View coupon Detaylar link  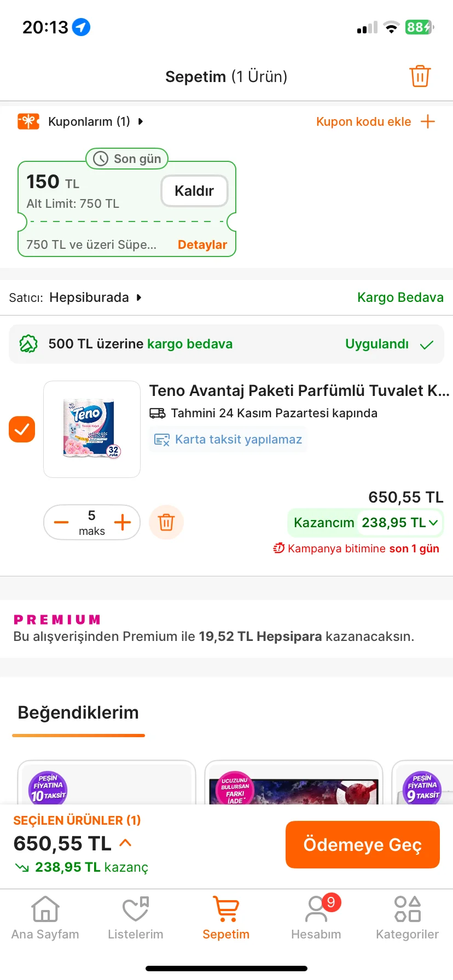point(202,244)
